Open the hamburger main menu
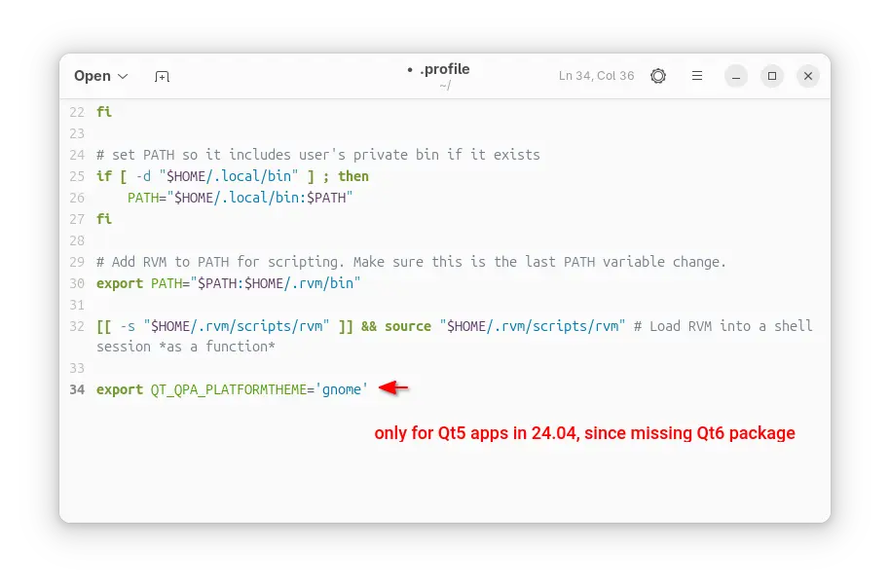 pos(697,76)
